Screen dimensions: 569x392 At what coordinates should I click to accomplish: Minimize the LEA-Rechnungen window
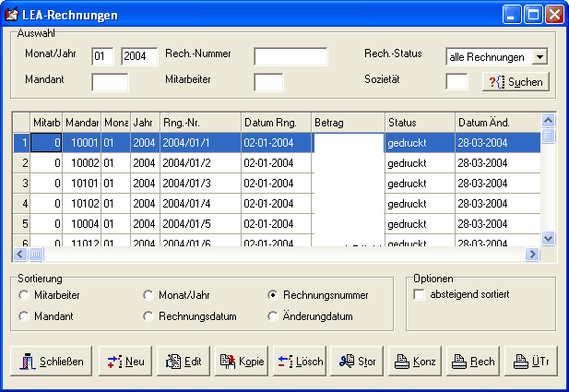click(x=512, y=15)
